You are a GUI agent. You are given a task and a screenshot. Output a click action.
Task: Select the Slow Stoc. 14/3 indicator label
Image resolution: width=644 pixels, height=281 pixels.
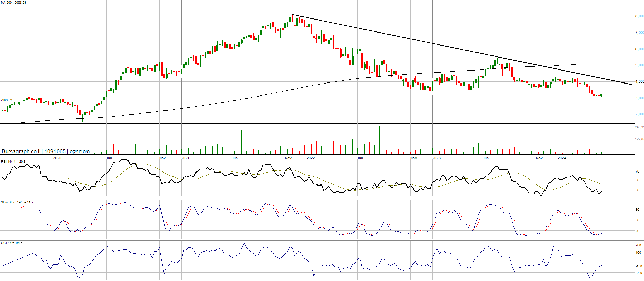pos(17,202)
